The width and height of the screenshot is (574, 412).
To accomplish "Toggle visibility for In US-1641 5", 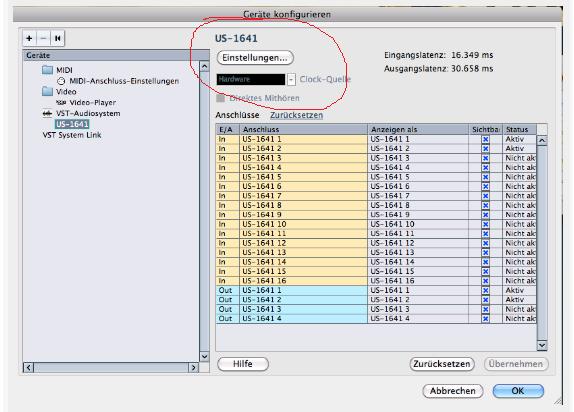I will [x=485, y=177].
